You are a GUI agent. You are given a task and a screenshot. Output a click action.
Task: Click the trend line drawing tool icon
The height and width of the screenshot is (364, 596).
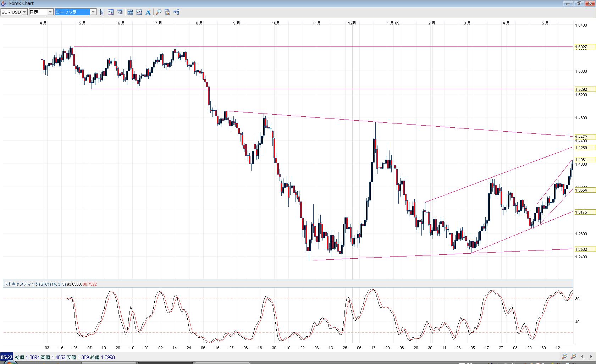point(130,12)
